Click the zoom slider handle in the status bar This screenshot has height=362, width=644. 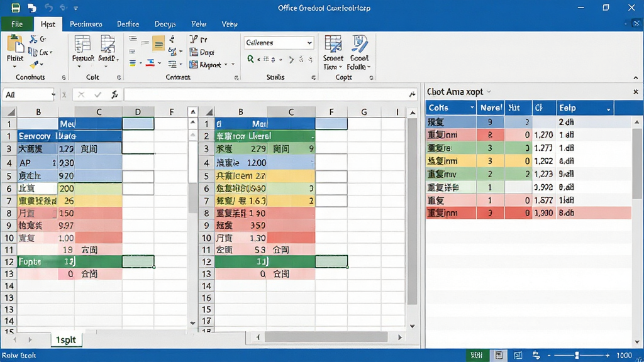[577, 355]
